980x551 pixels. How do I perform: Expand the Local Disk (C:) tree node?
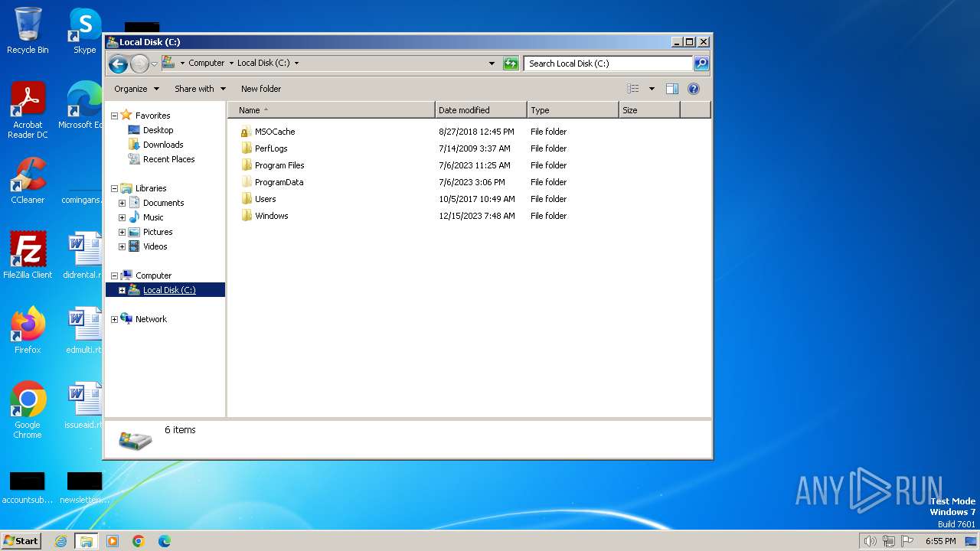coord(122,290)
